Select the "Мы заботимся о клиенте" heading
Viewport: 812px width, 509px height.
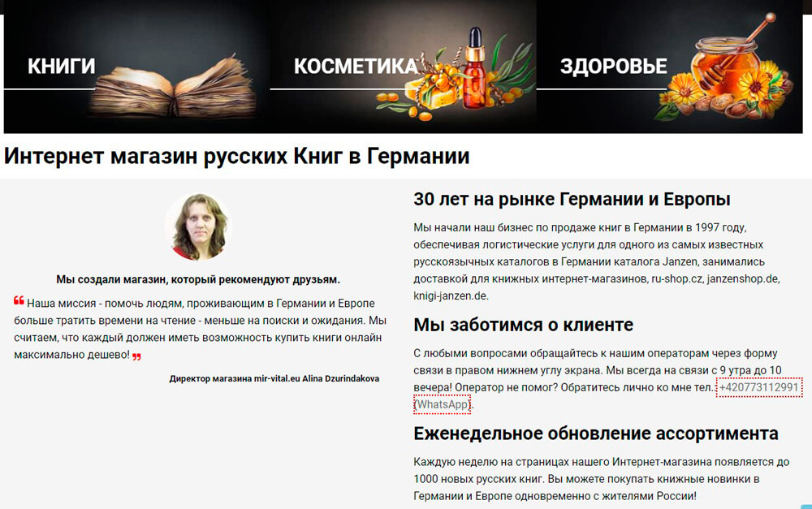(523, 326)
